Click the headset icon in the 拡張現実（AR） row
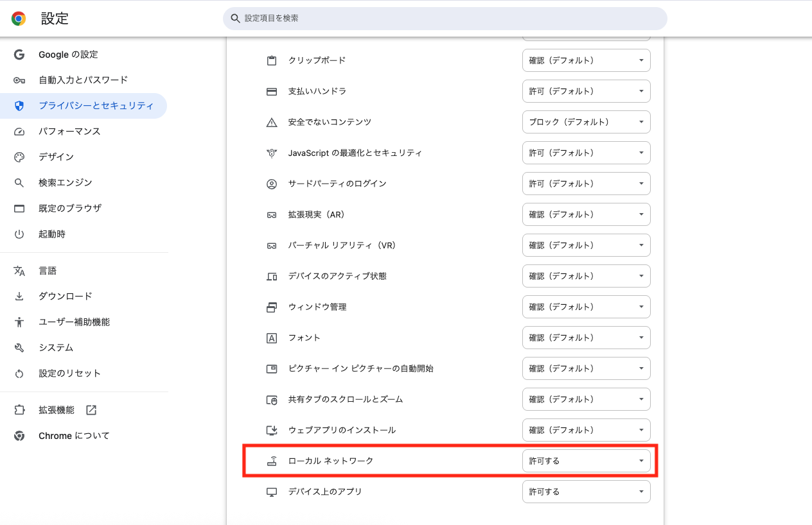This screenshot has width=812, height=525. pyautogui.click(x=272, y=214)
